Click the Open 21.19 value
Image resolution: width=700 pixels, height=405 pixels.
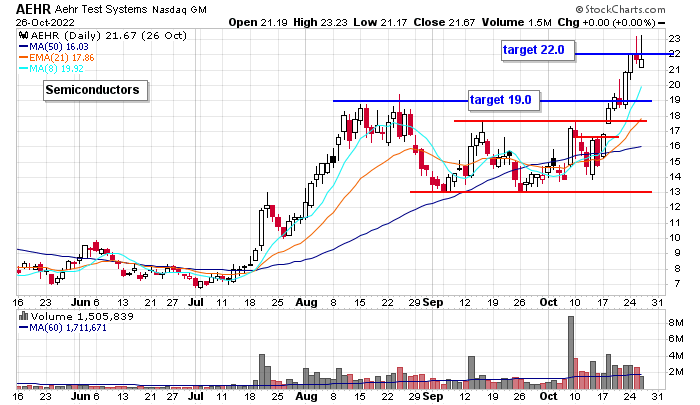point(258,22)
